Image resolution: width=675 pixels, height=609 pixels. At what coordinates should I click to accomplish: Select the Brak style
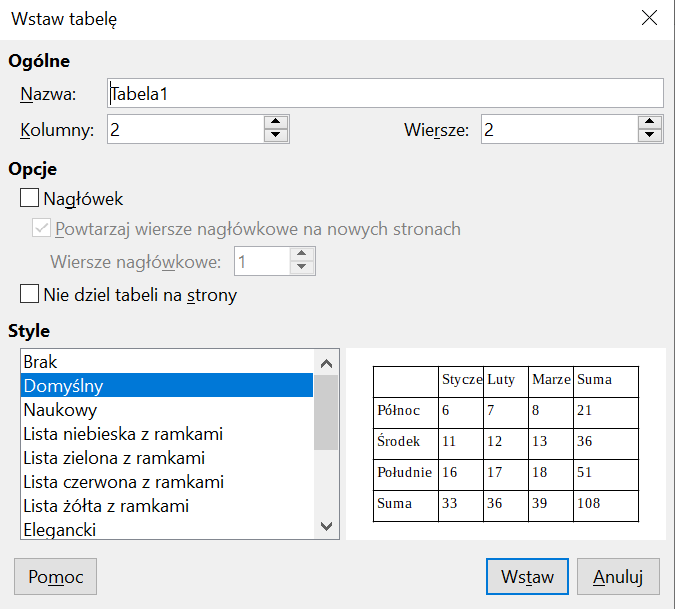(x=166, y=361)
